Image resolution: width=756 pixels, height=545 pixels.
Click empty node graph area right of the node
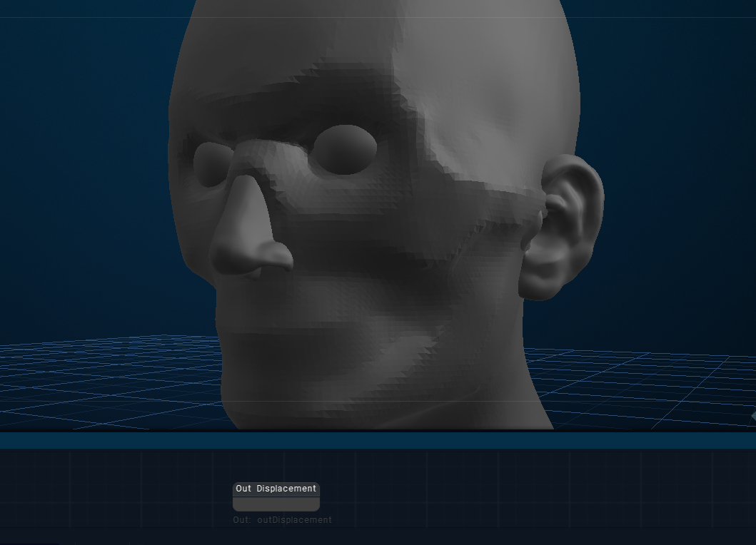[535, 492]
